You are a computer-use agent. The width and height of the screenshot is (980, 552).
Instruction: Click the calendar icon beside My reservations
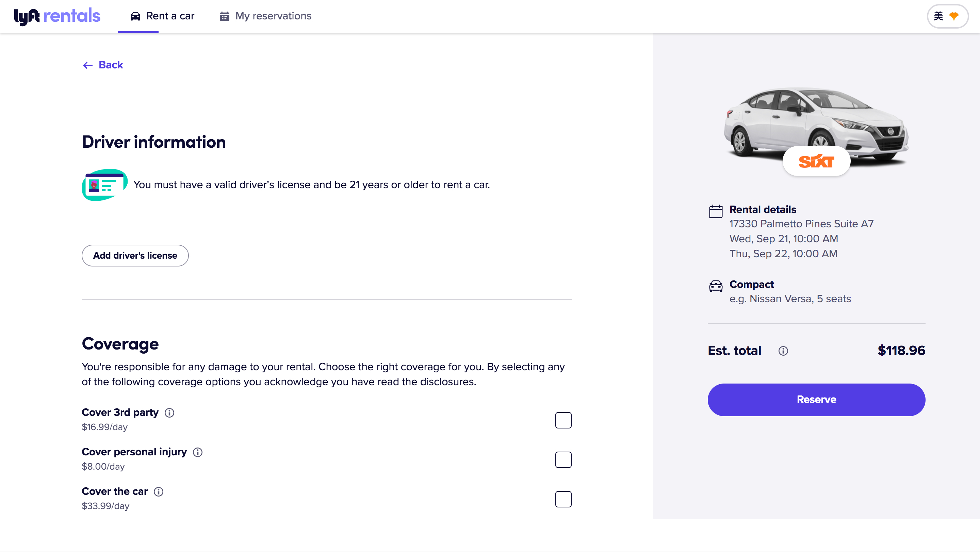[225, 16]
